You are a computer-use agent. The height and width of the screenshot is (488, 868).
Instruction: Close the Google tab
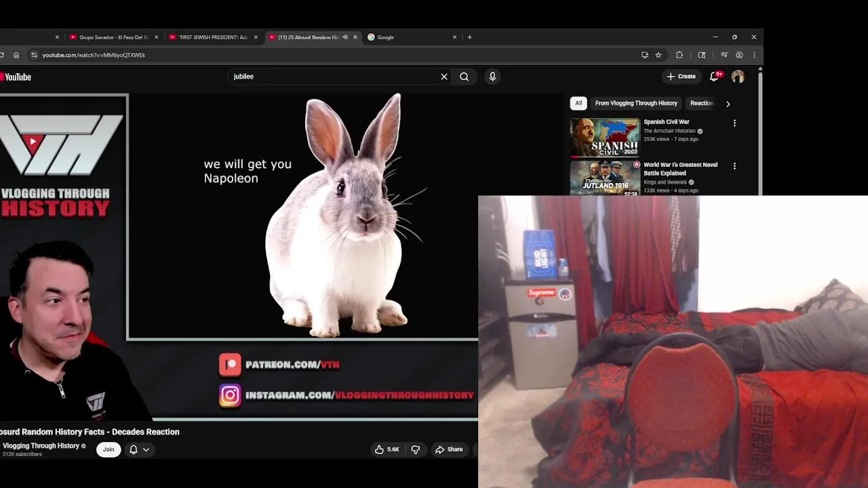(454, 37)
